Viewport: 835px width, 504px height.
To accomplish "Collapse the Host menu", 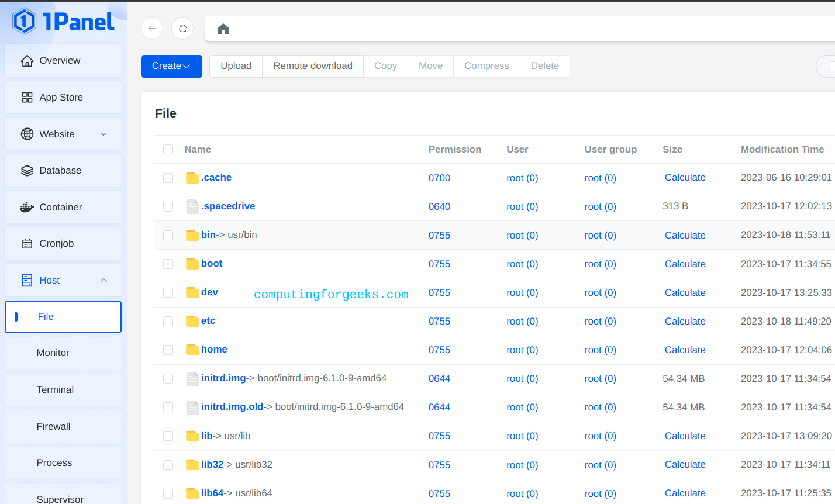I will (49, 280).
